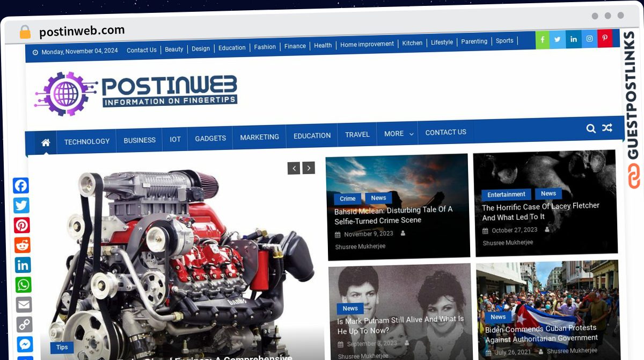Image resolution: width=644 pixels, height=360 pixels.
Task: Share via Facebook in the side share bar
Action: click(21, 186)
